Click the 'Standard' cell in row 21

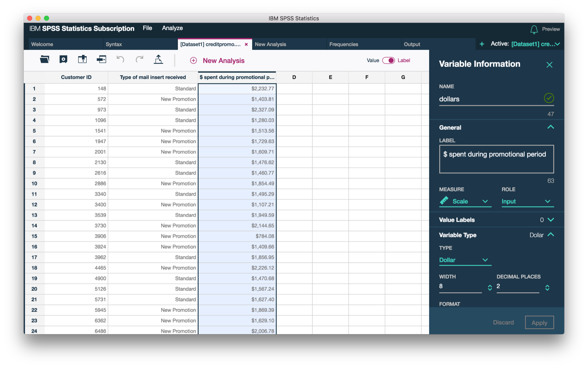tap(153, 299)
